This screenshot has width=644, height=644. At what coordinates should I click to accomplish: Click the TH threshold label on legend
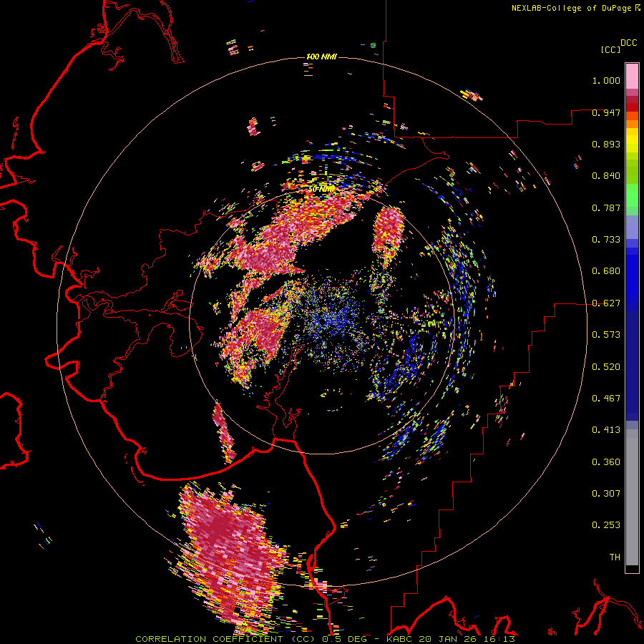[x=615, y=557]
